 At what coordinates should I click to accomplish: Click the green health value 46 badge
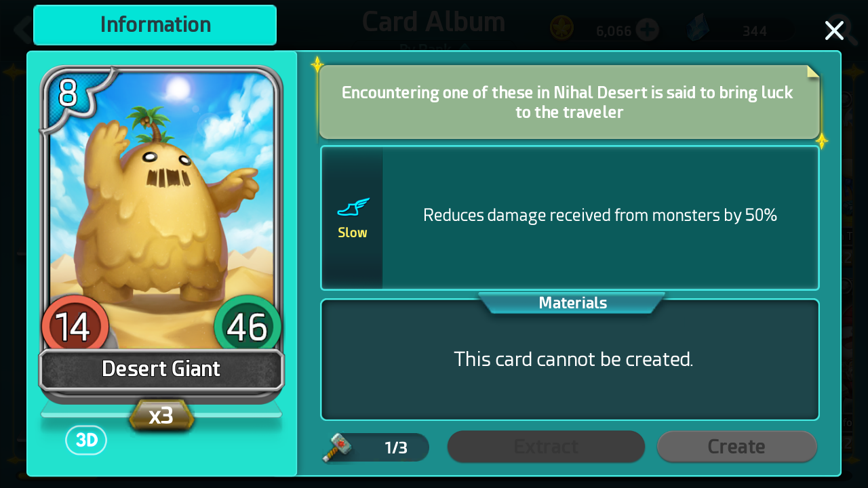click(x=248, y=327)
